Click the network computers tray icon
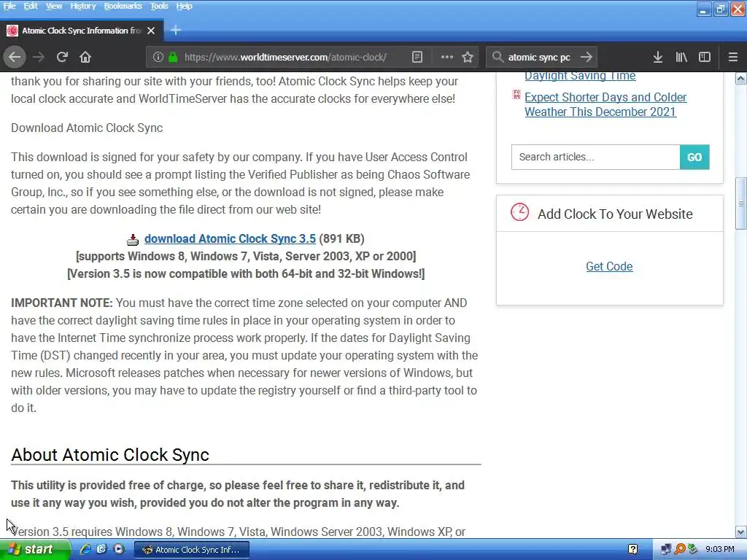Screen dimensions: 747x560 coord(666,550)
